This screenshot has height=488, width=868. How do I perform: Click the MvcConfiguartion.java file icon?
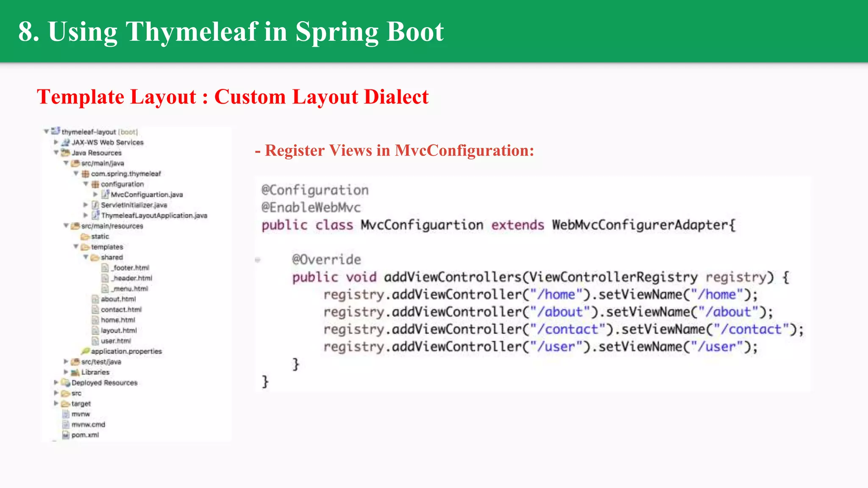point(105,194)
